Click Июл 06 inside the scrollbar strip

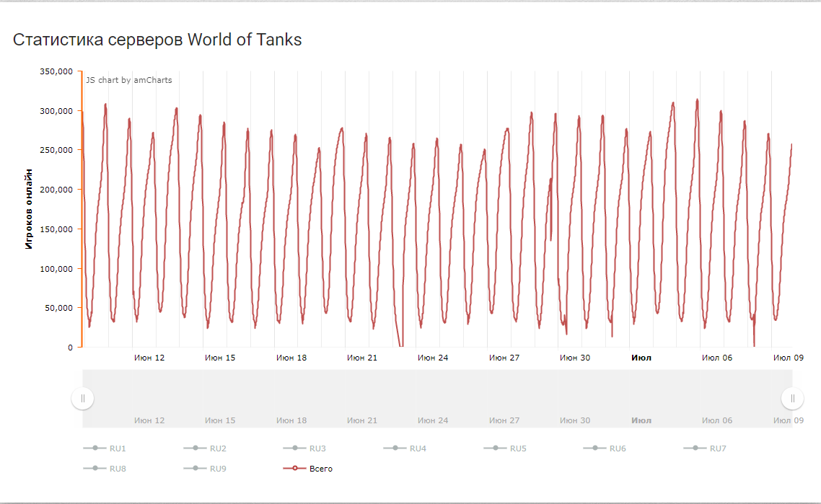(717, 420)
